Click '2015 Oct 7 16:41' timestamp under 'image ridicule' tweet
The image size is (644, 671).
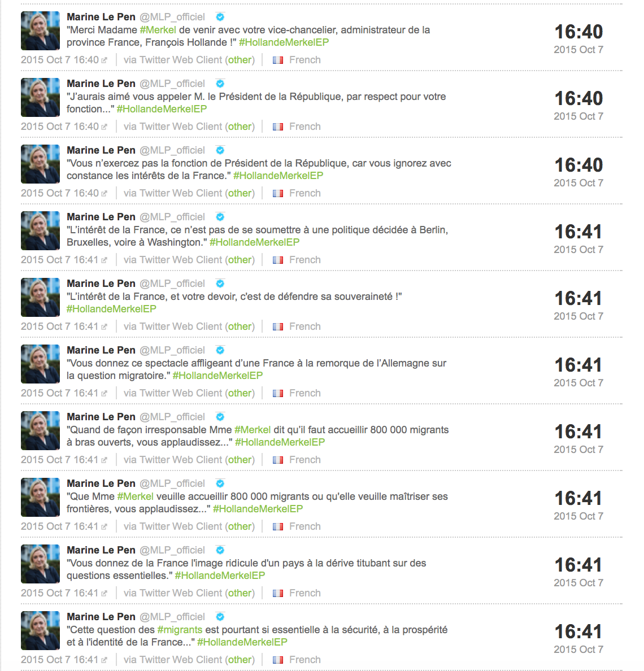(x=60, y=593)
